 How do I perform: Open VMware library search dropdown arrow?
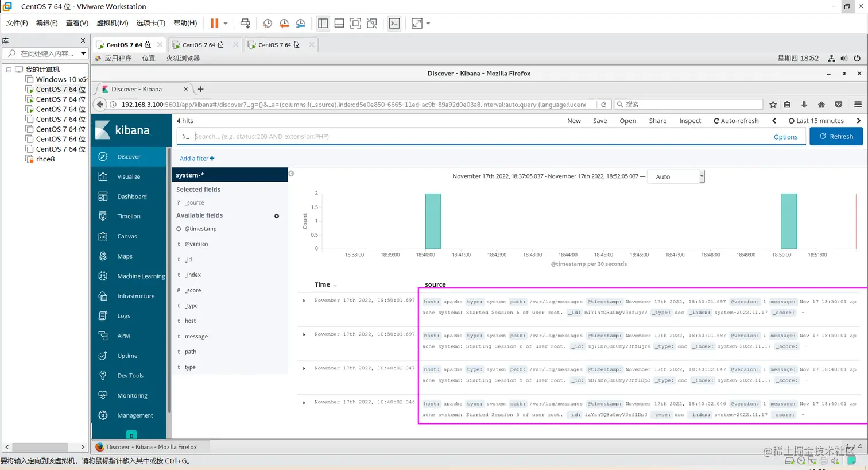coord(83,53)
